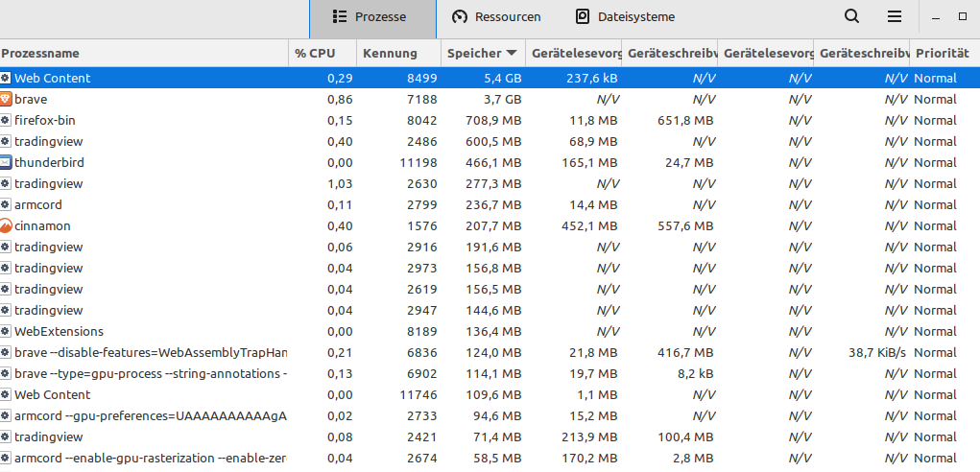Select the thunderbird process row

coord(490,163)
